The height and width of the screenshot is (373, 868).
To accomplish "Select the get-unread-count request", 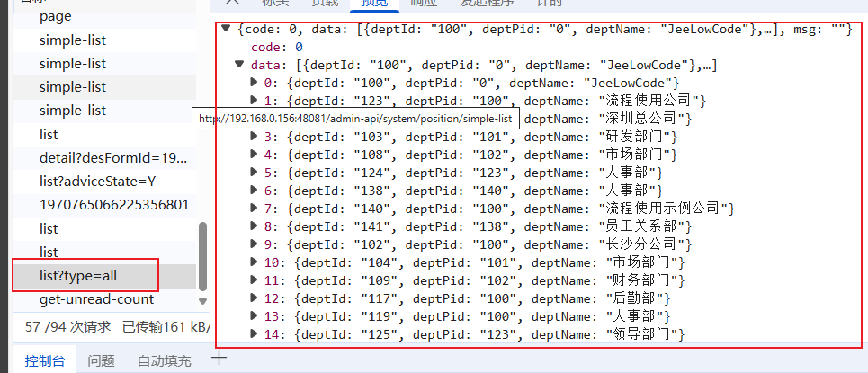I will pos(96,299).
